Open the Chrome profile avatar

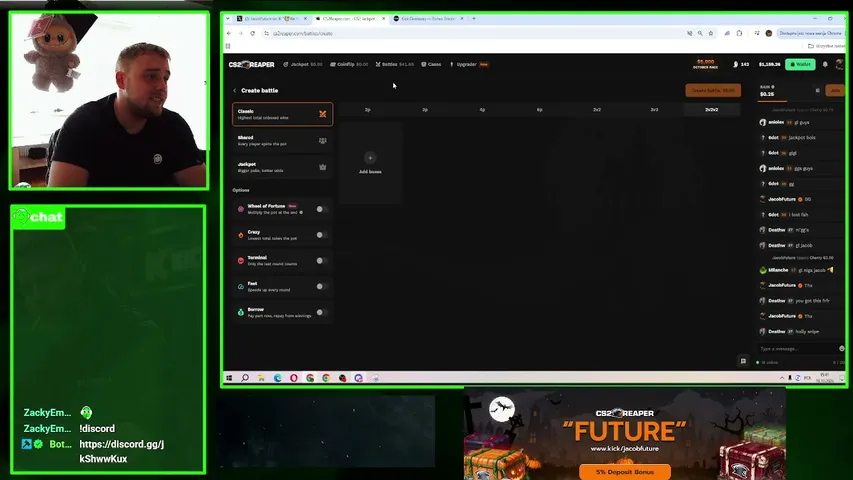coord(769,33)
